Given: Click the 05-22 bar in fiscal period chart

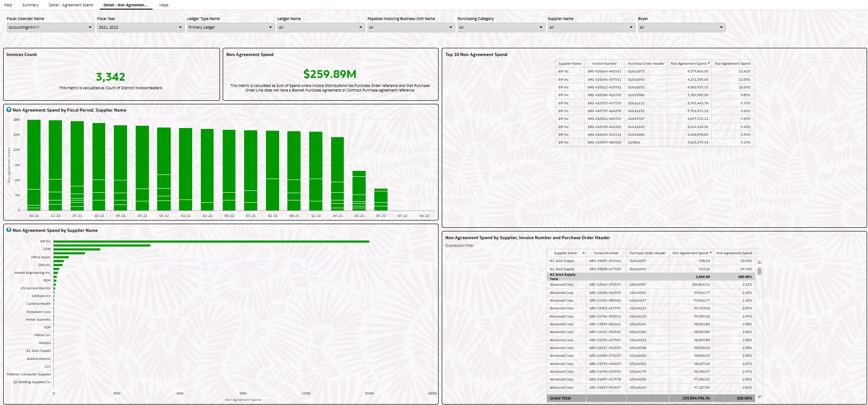Looking at the screenshot, I should [x=381, y=200].
